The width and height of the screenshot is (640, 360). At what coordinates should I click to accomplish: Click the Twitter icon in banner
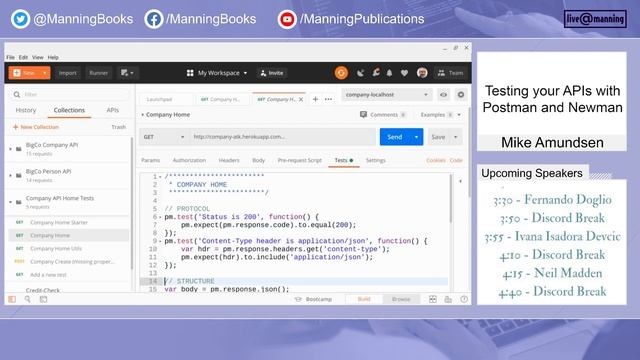pos(20,19)
